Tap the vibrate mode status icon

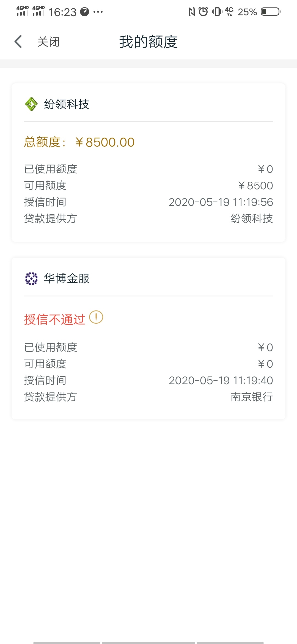point(217,12)
